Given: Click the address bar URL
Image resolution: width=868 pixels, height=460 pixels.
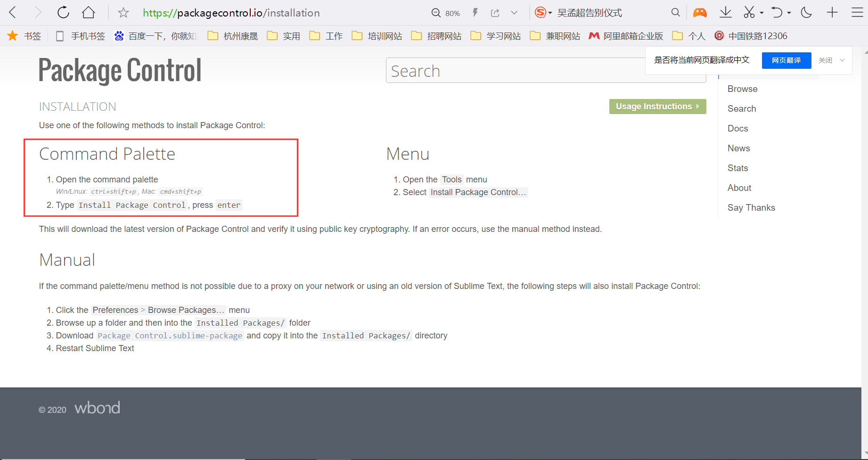Looking at the screenshot, I should (231, 13).
